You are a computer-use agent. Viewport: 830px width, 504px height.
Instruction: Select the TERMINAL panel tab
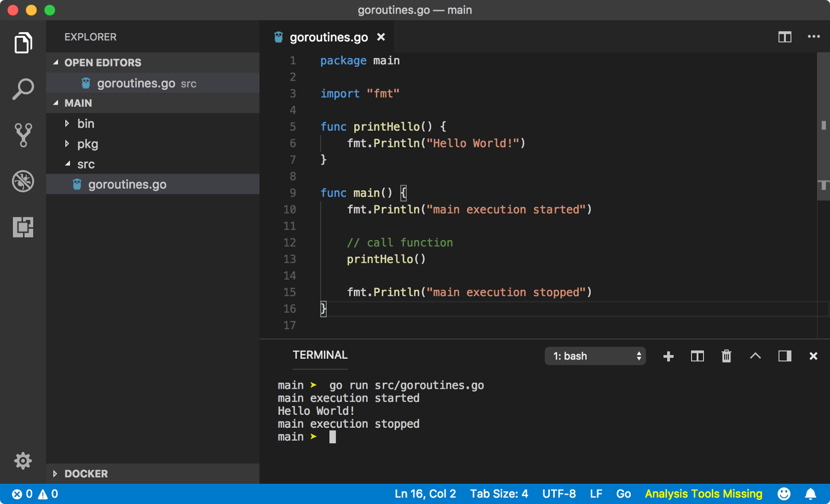click(x=320, y=355)
